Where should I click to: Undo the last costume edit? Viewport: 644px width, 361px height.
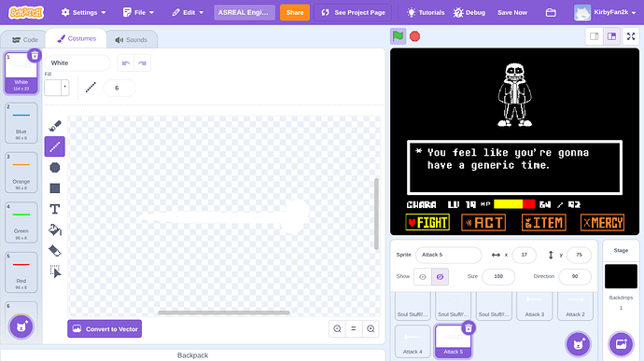point(126,62)
